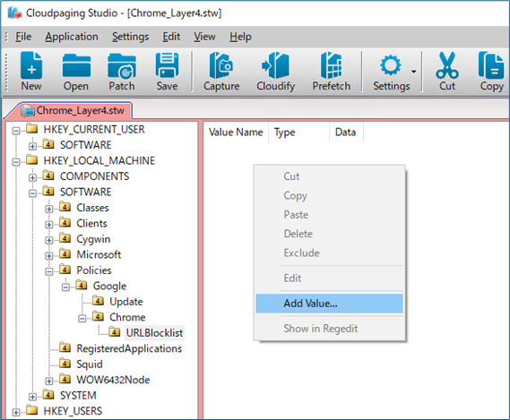Expand SOFTWARE under HKEY_CURRENT_USER
This screenshot has width=510, height=420.
(x=32, y=146)
